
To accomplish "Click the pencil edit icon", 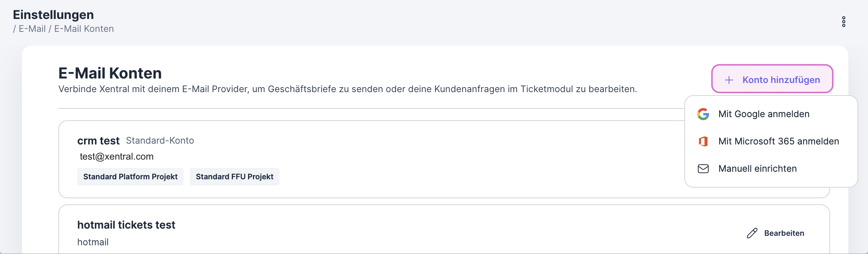I will tap(752, 233).
